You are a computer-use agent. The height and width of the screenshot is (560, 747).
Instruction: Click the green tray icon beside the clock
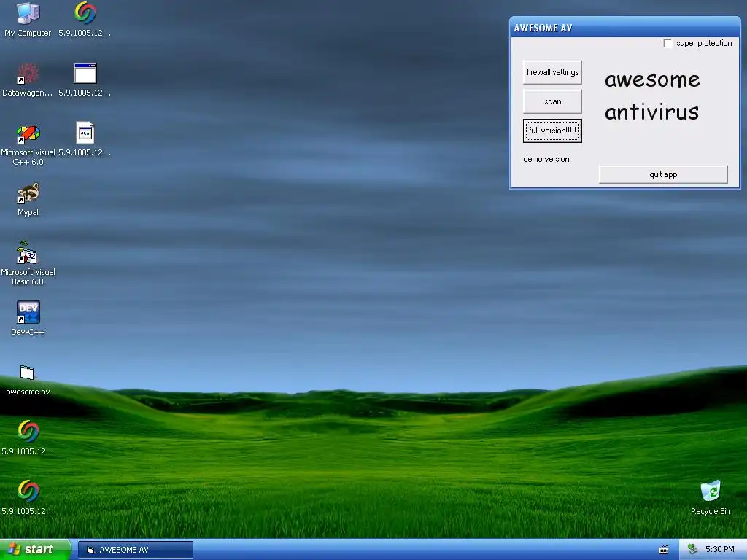click(x=693, y=550)
